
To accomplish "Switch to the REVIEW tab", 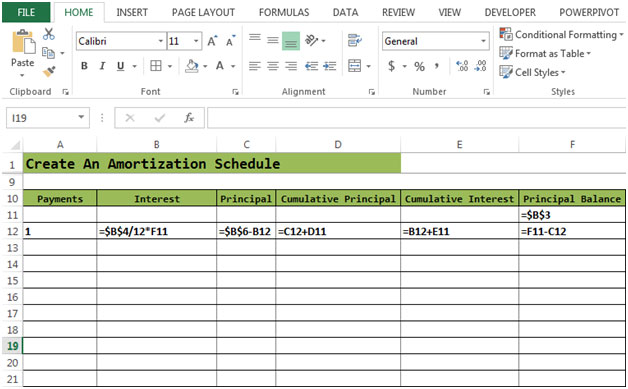I will pyautogui.click(x=398, y=12).
